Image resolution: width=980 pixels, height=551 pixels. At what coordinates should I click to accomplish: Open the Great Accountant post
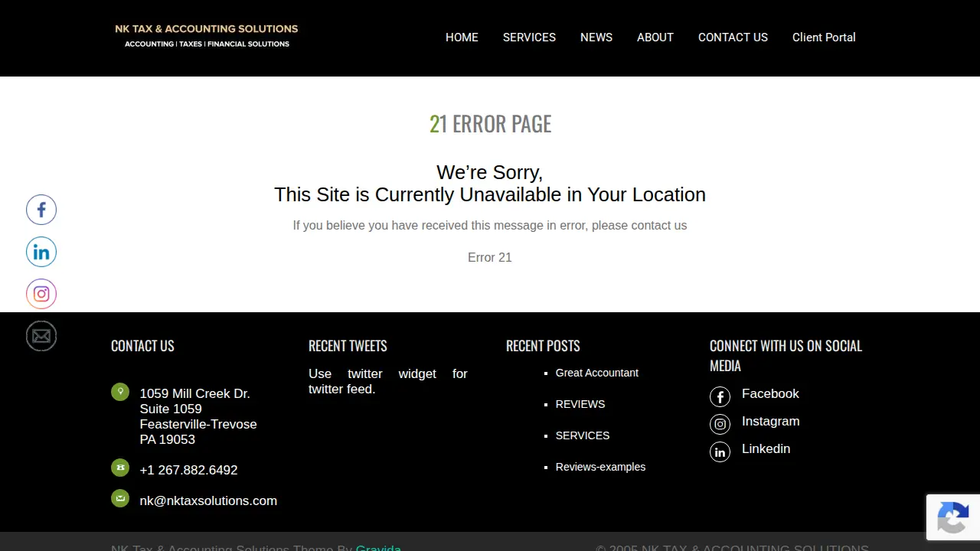(x=596, y=373)
